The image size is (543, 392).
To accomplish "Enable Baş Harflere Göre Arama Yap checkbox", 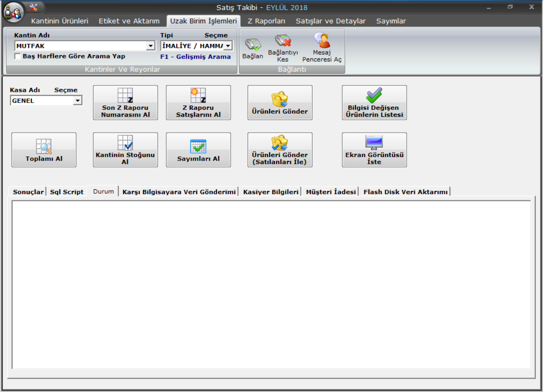I will pos(18,56).
